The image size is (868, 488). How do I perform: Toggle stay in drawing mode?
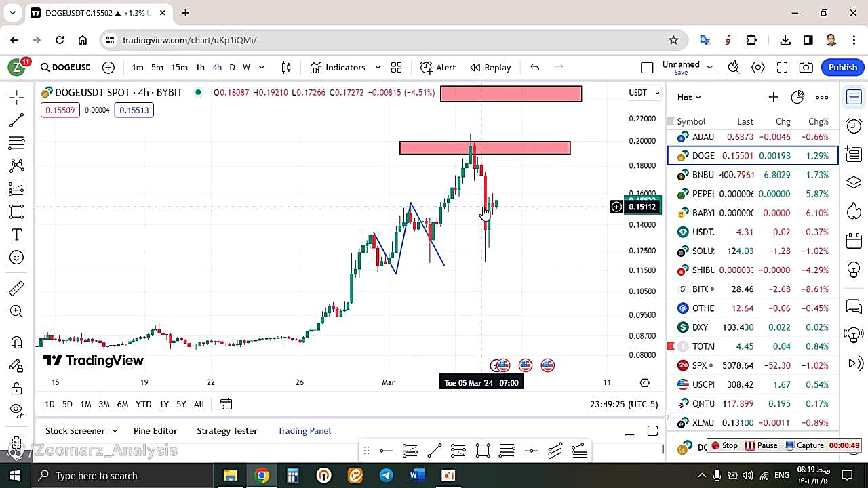click(17, 365)
